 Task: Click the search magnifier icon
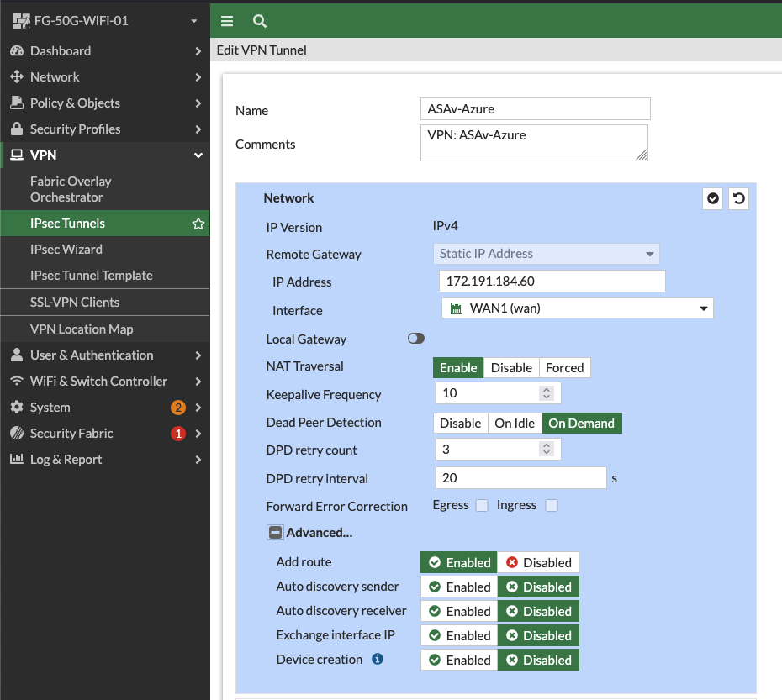[260, 21]
